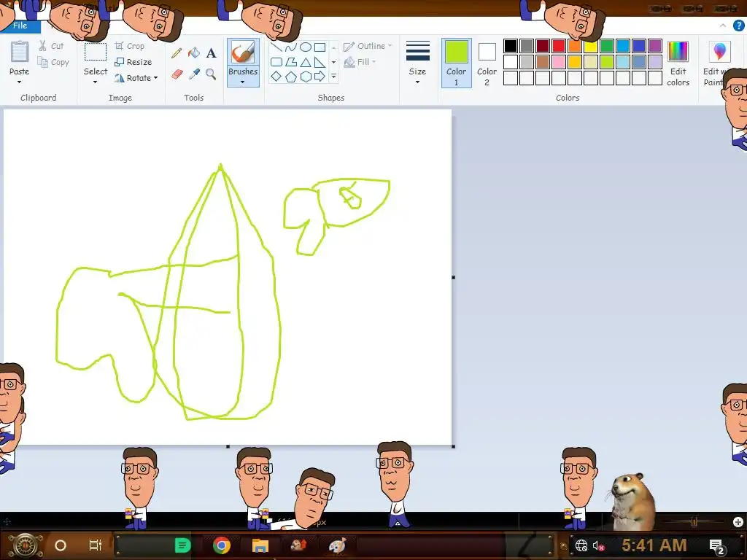Expand the Brushes dropdown arrow
The height and width of the screenshot is (560, 747).
(243, 82)
